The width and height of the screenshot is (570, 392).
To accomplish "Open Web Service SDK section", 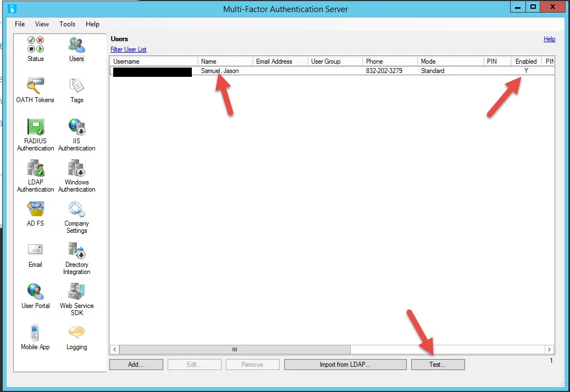I will point(77,299).
